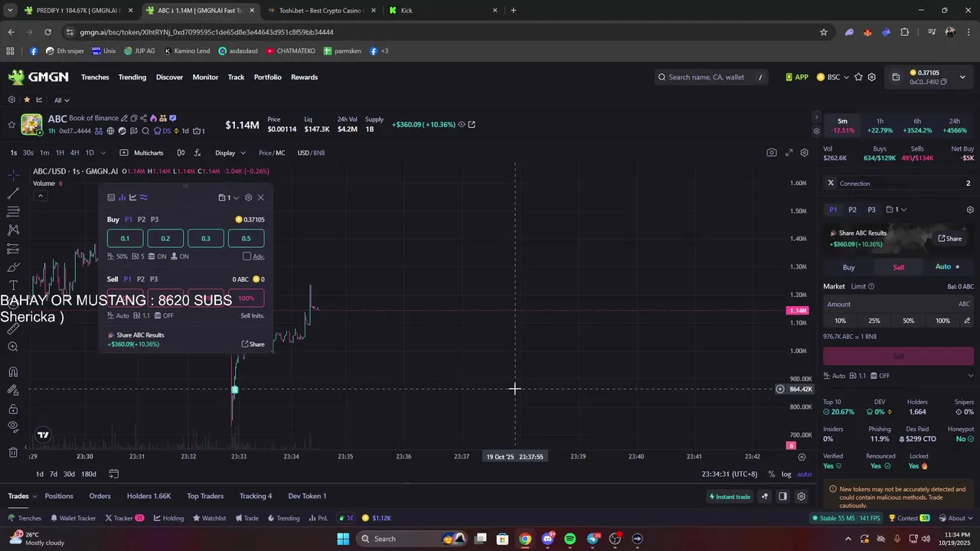Expand the chart to fullscreen
Viewport: 980px width, 551px height.
pyautogui.click(x=789, y=152)
